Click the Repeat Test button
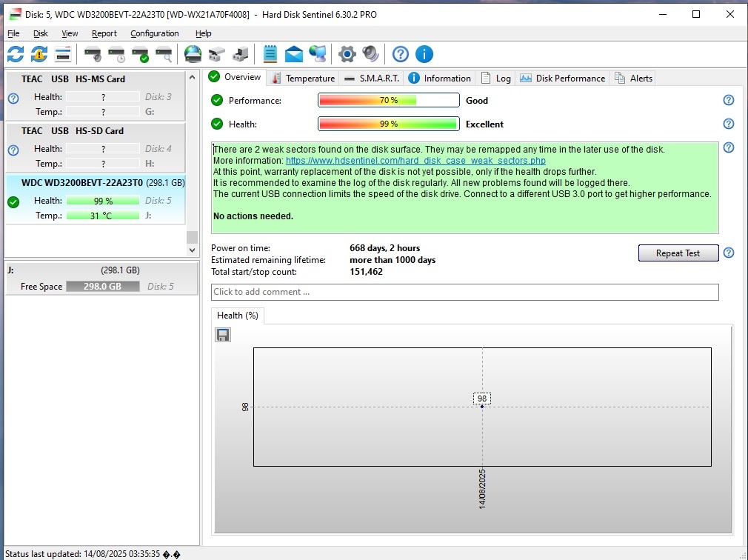The height and width of the screenshot is (560, 748). tap(678, 253)
